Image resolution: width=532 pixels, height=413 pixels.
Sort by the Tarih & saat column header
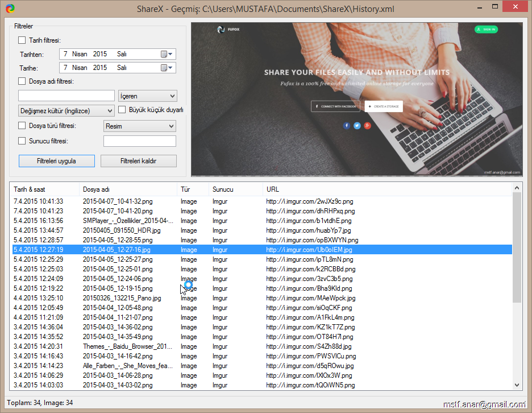pyautogui.click(x=44, y=189)
